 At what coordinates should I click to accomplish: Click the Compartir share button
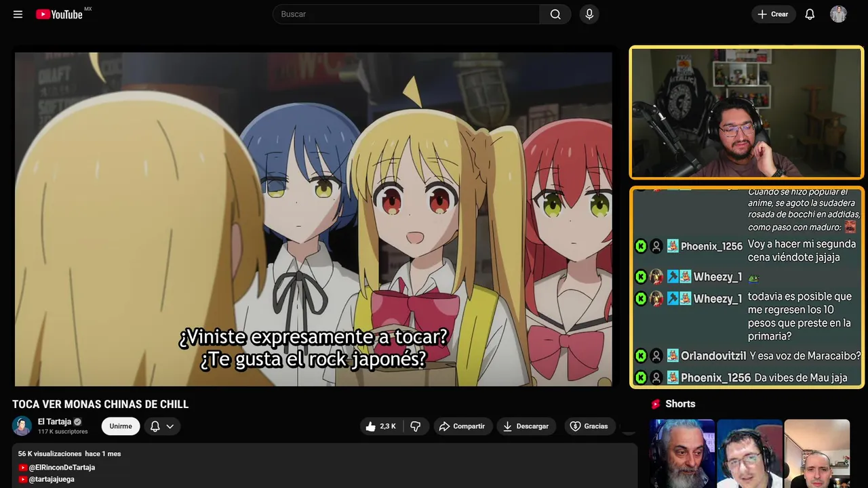(462, 426)
